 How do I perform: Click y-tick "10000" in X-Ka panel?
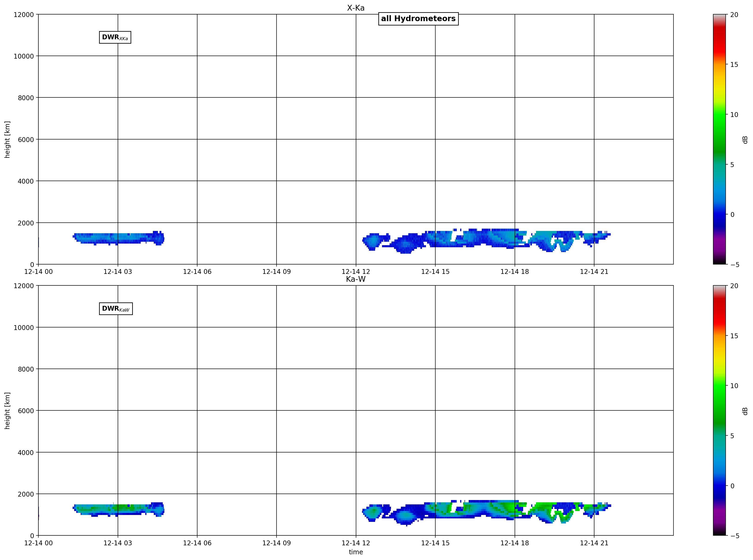24,56
